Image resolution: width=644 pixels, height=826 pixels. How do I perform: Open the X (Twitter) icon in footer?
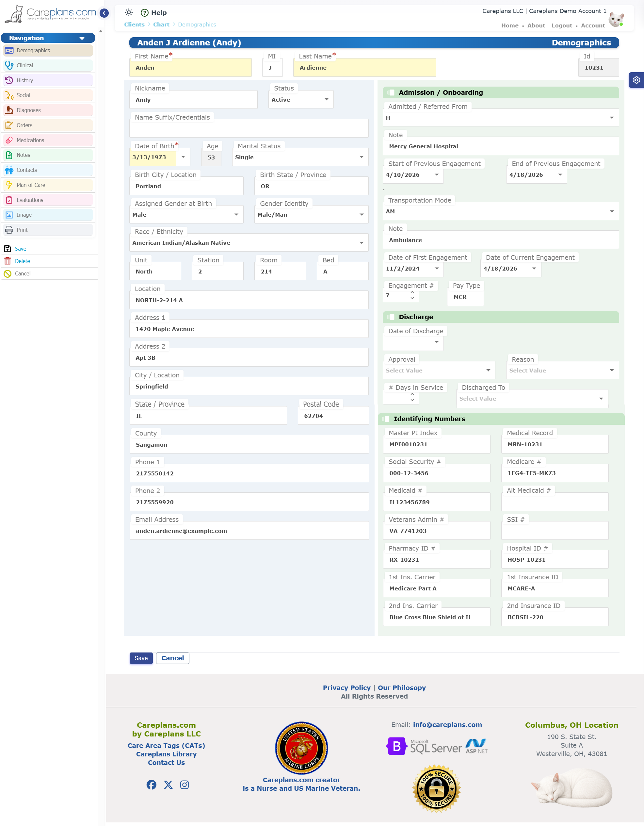click(168, 785)
